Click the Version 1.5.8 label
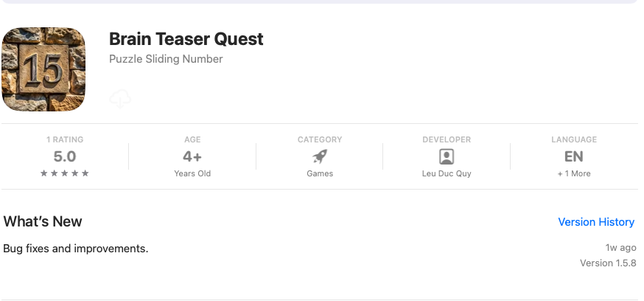644x301 pixels. 607,263
